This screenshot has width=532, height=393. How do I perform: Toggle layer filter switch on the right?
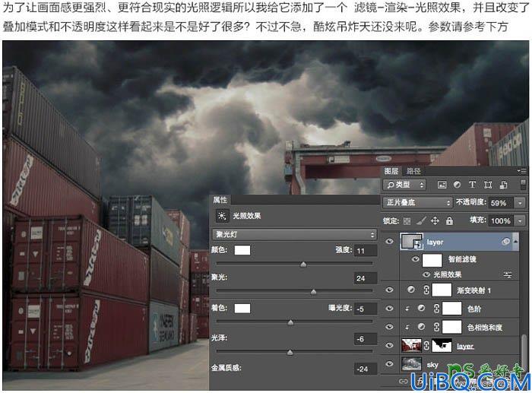[x=523, y=185]
